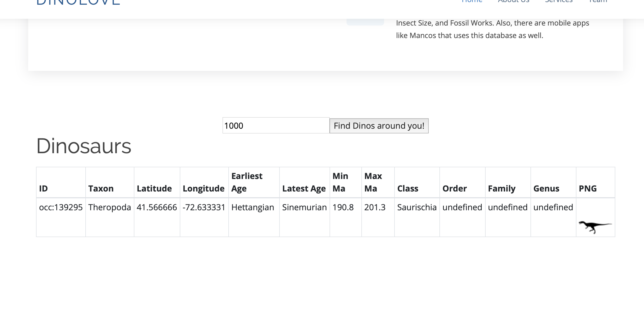This screenshot has height=309, width=644.
Task: Open the Home navigation link
Action: tap(472, 1)
